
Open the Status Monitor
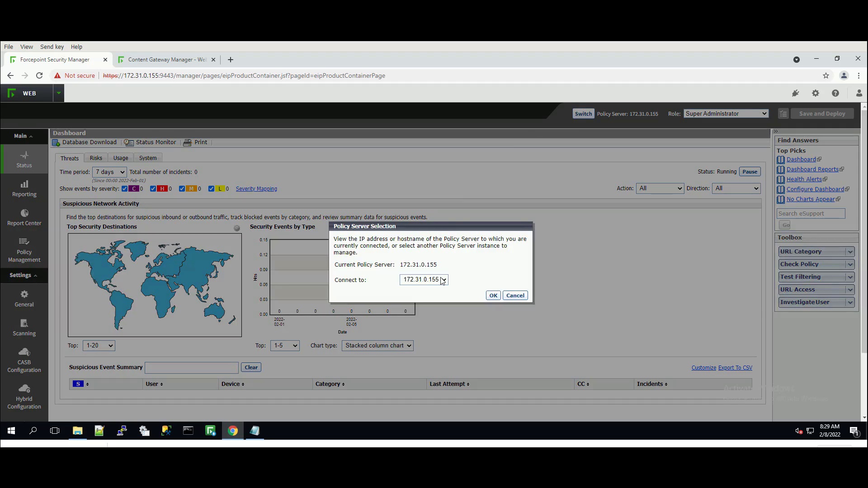pos(150,142)
